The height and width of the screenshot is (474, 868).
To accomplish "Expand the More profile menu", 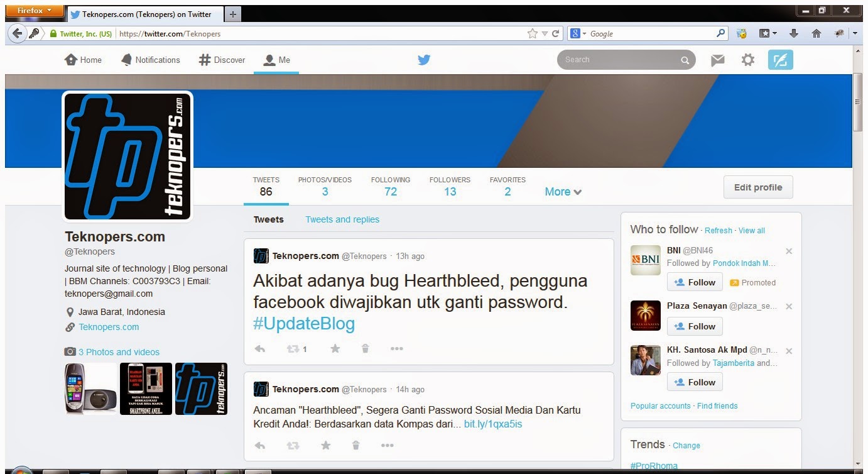I will point(562,191).
